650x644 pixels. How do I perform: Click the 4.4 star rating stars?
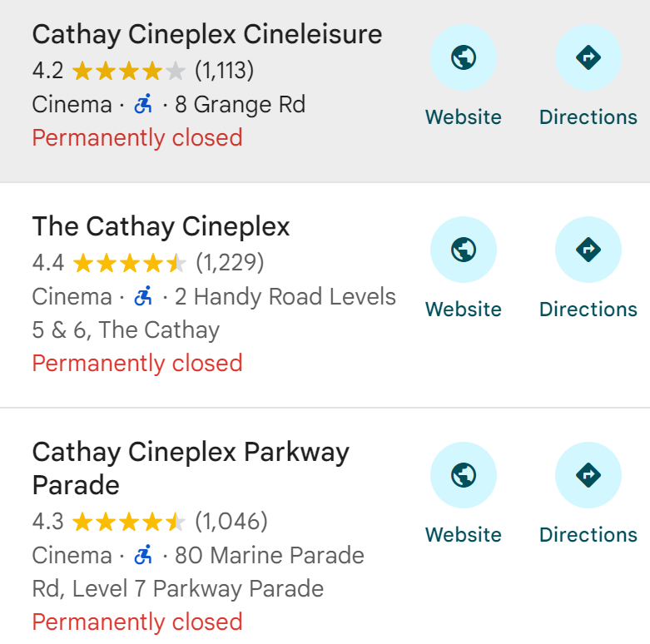click(x=129, y=263)
